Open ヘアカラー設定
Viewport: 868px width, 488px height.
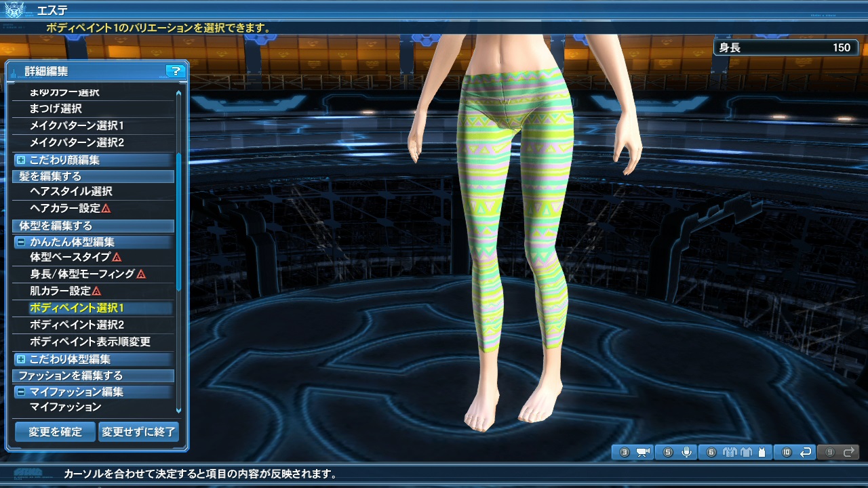pos(94,208)
